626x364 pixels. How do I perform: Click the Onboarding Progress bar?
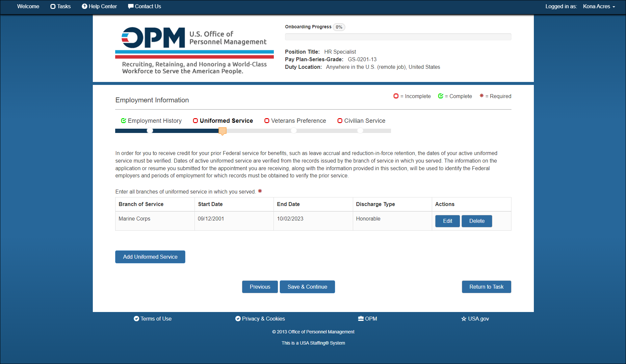tap(398, 37)
